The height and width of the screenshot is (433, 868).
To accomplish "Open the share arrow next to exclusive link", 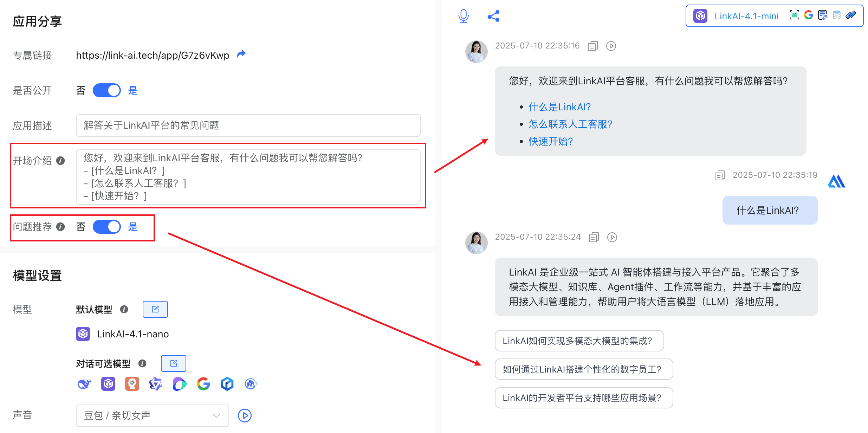I will tap(241, 54).
